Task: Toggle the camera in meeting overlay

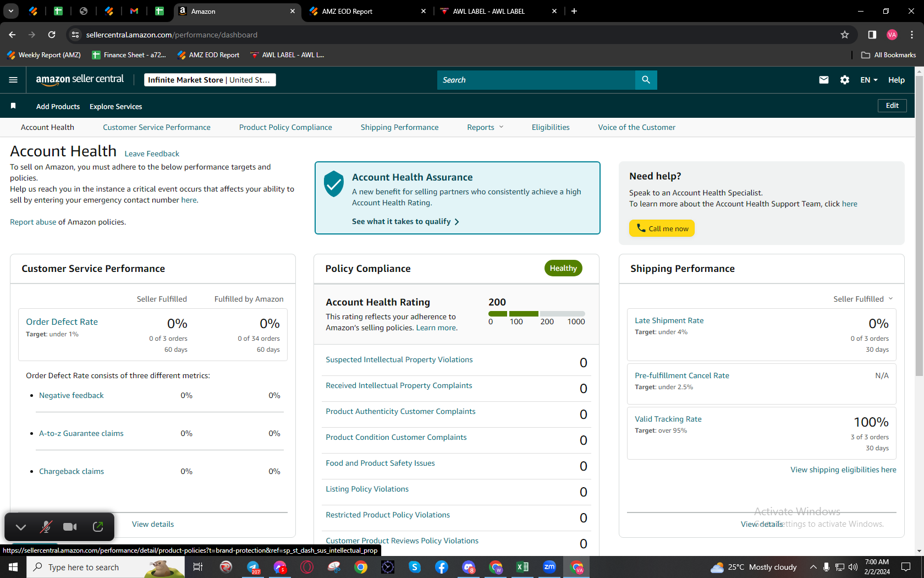Action: pyautogui.click(x=70, y=527)
